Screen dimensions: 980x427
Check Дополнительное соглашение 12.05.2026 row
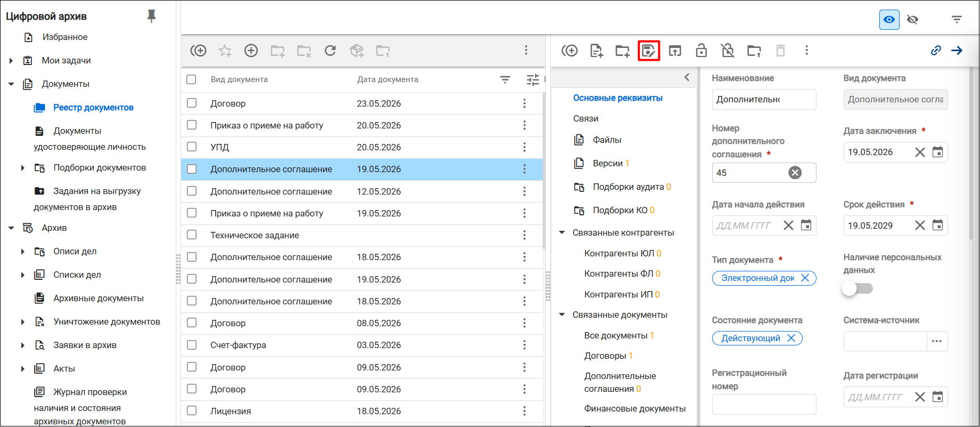(x=192, y=191)
